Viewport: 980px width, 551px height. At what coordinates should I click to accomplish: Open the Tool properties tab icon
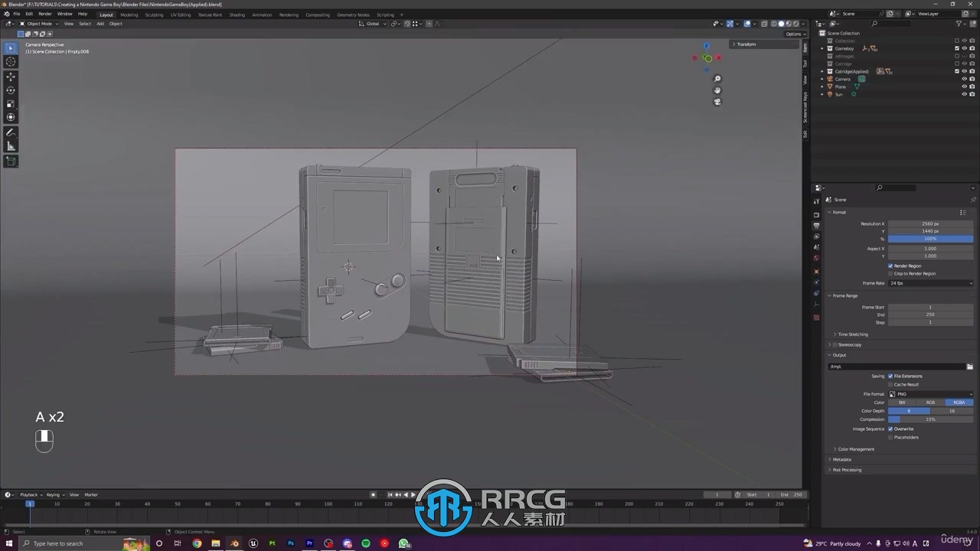point(816,201)
